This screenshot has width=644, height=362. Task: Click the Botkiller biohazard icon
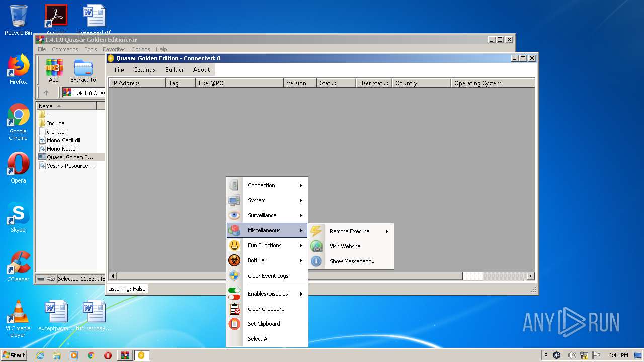tap(234, 260)
